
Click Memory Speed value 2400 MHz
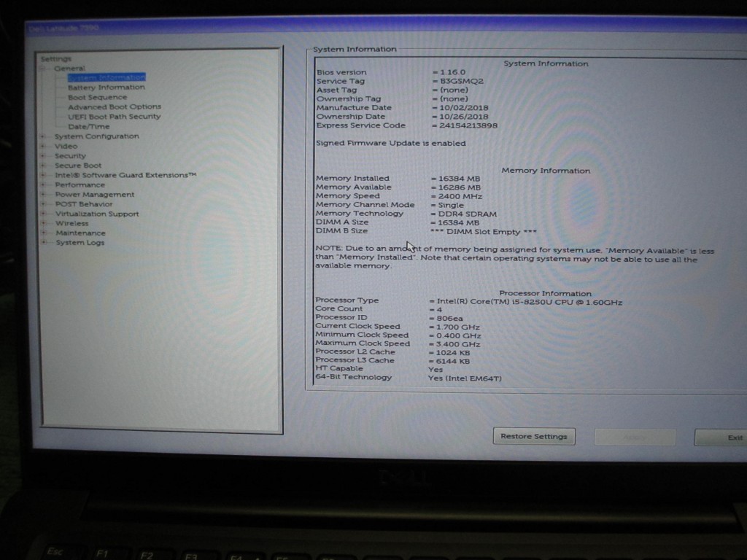[x=460, y=196]
